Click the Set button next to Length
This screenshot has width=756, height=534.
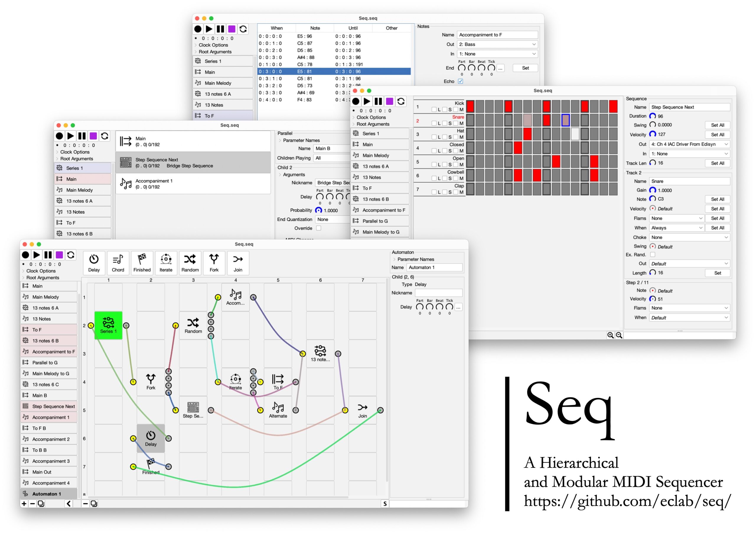coord(718,273)
